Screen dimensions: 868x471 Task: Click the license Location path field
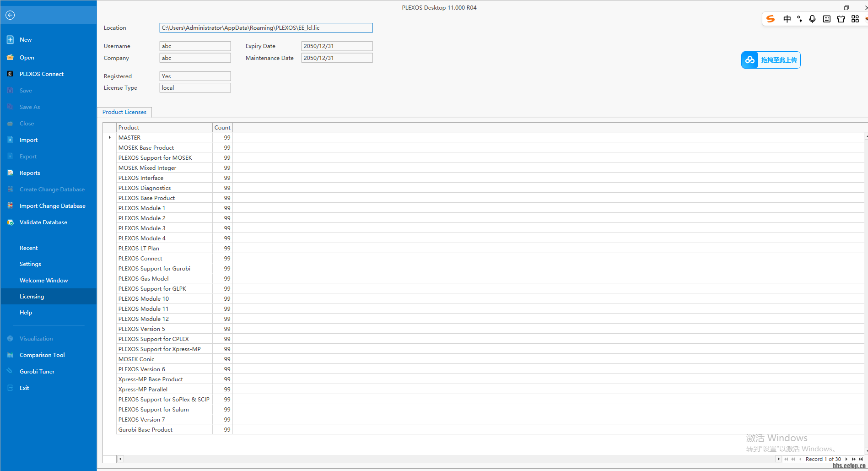tap(266, 28)
